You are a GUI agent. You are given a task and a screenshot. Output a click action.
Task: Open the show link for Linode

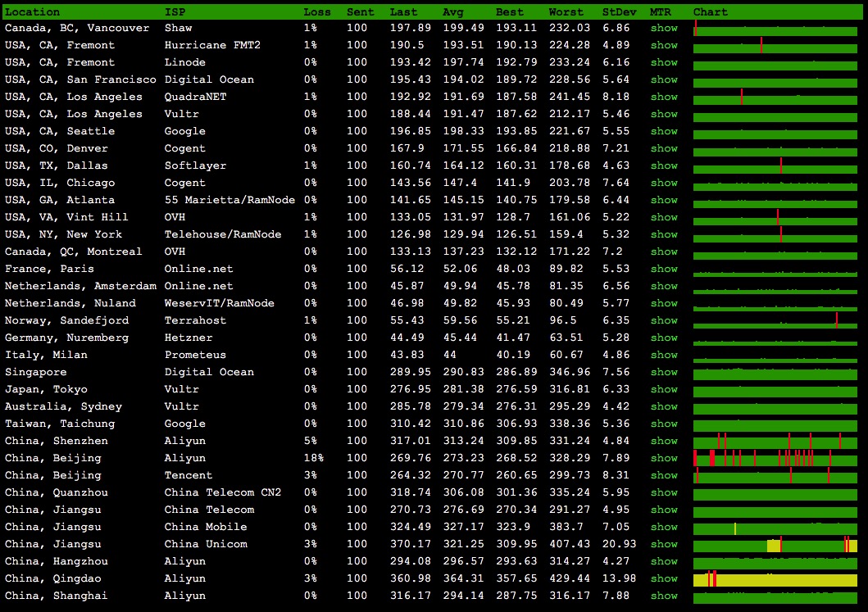664,62
